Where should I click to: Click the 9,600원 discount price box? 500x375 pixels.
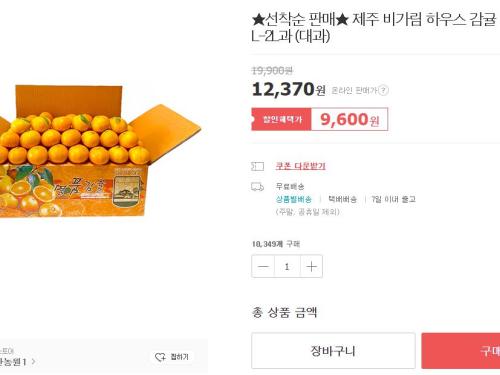tap(350, 119)
